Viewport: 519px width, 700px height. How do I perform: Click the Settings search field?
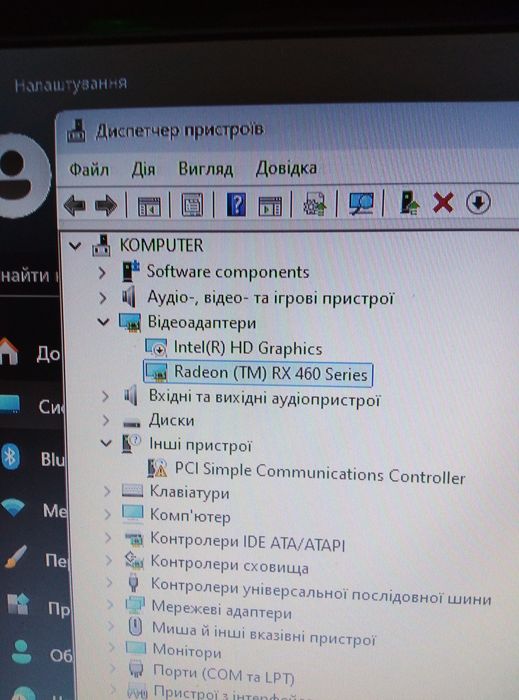pos(29,277)
